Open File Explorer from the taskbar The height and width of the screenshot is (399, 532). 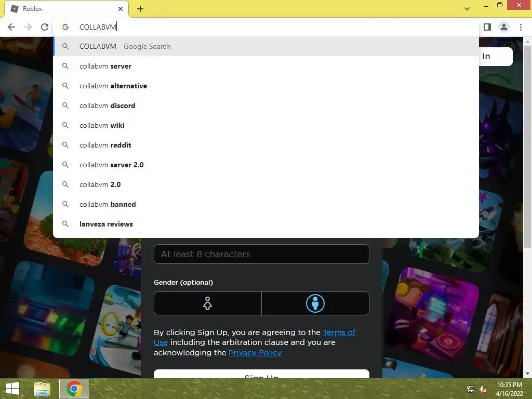click(x=42, y=389)
